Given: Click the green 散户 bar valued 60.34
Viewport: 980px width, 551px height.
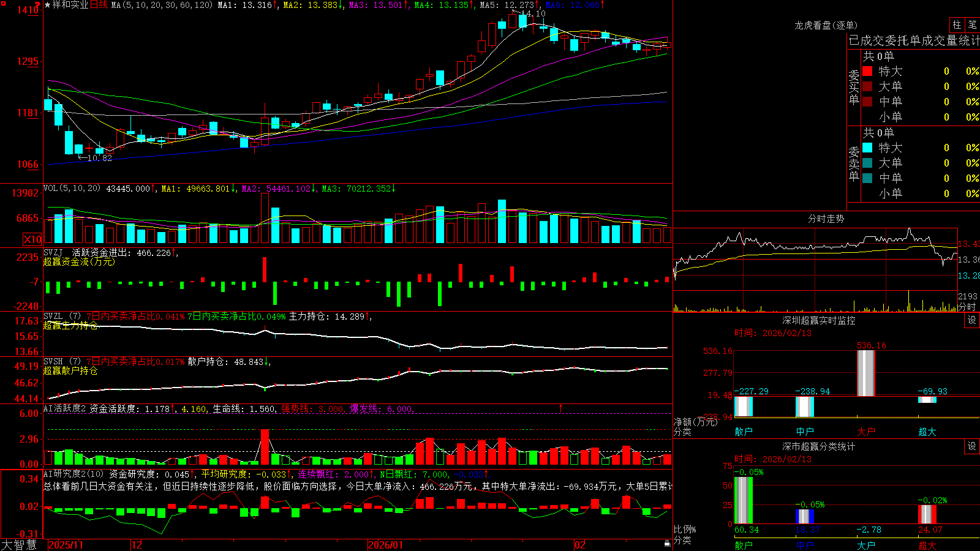Looking at the screenshot, I should [x=743, y=500].
